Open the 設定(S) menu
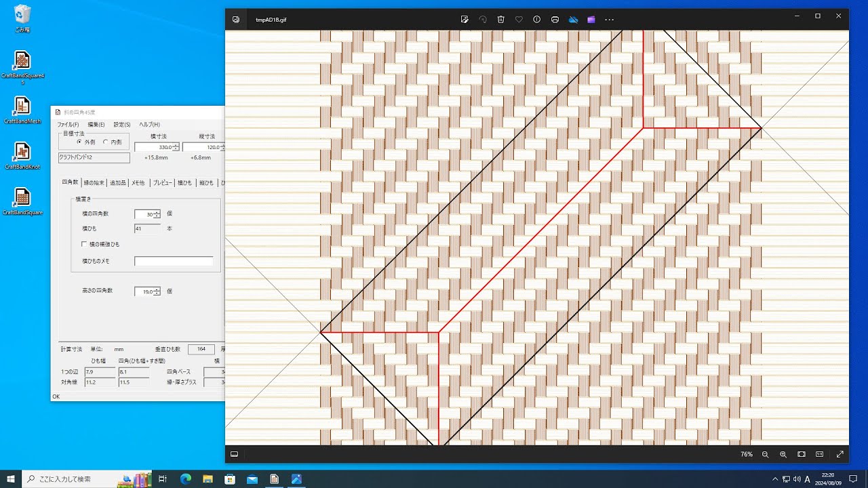 pos(122,125)
